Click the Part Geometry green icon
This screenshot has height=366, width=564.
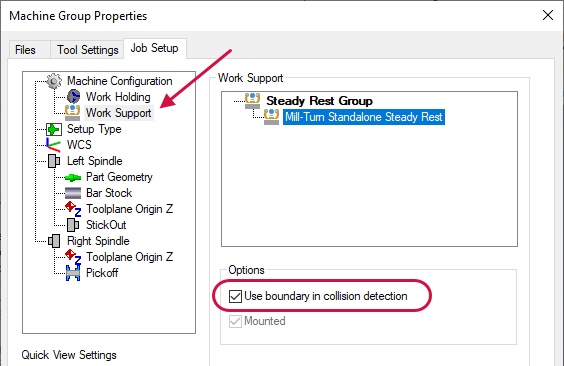(x=73, y=177)
